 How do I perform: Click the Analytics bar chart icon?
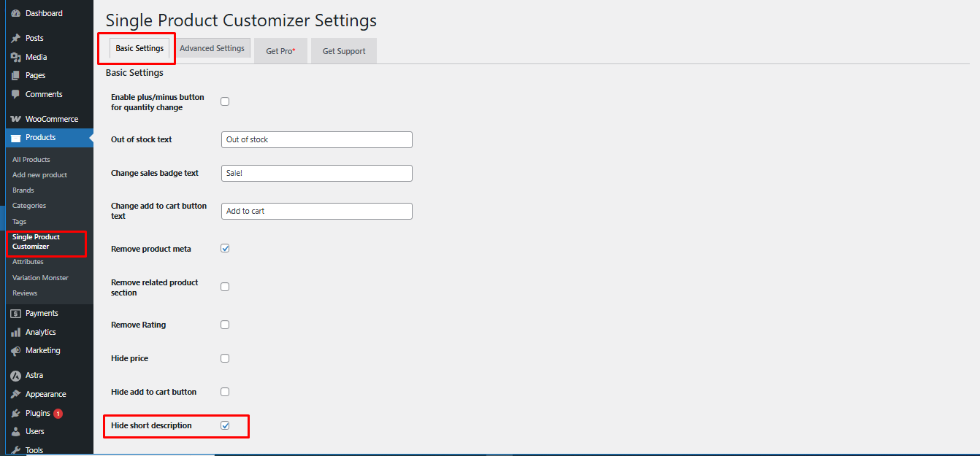pos(15,332)
